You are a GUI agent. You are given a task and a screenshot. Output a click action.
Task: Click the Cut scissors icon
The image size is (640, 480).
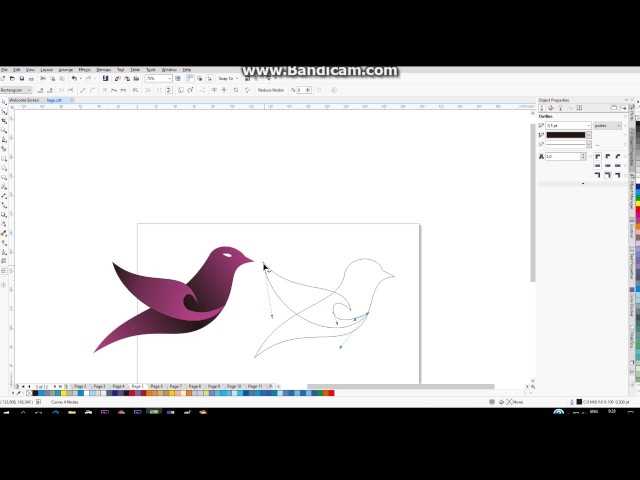(43, 78)
